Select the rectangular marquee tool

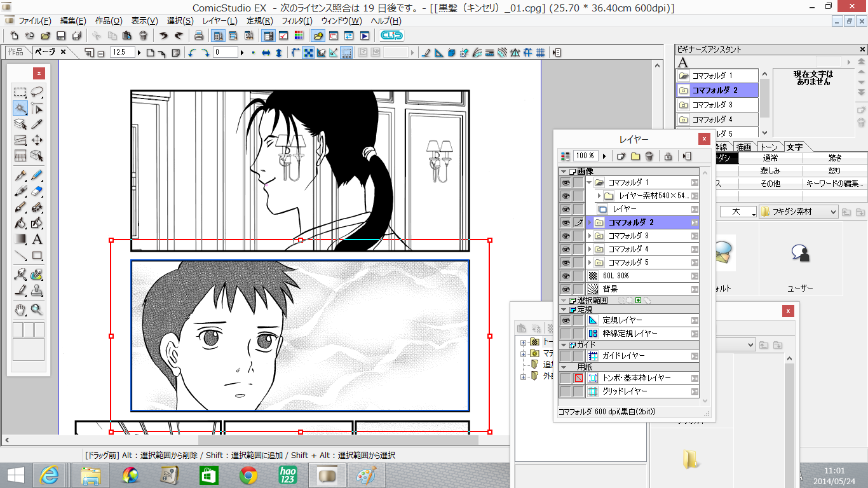tap(20, 91)
